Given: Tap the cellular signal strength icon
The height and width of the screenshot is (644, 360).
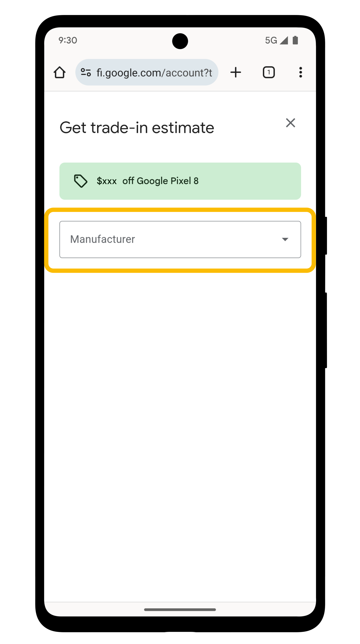Looking at the screenshot, I should (x=284, y=40).
